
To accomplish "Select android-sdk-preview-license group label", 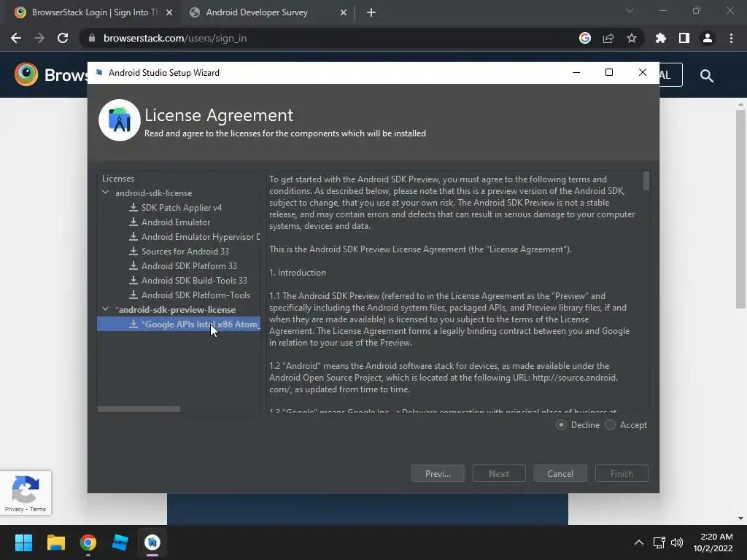I will pyautogui.click(x=176, y=309).
